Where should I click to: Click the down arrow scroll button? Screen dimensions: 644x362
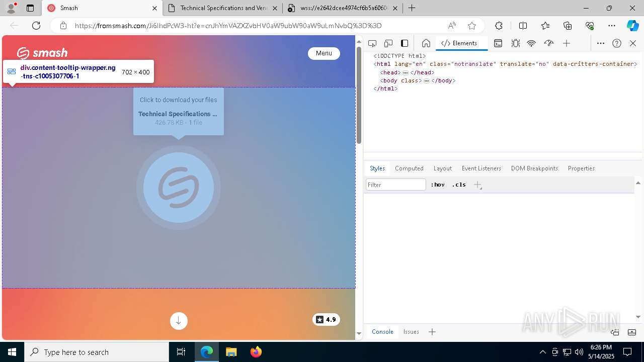(179, 321)
